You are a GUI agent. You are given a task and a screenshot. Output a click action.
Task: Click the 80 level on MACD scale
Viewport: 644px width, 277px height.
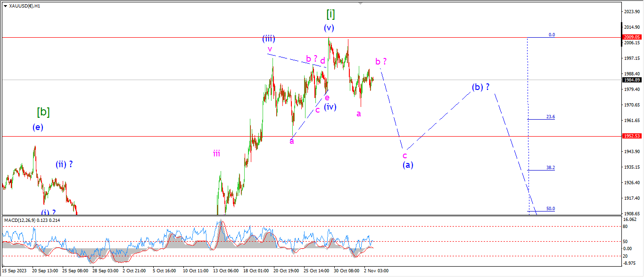tap(626, 227)
